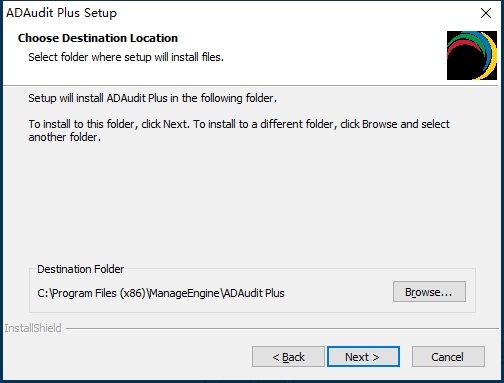Viewport: 504px width, 383px height.
Task: Click the 'To install to this folder' instruction line
Action: [x=239, y=124]
